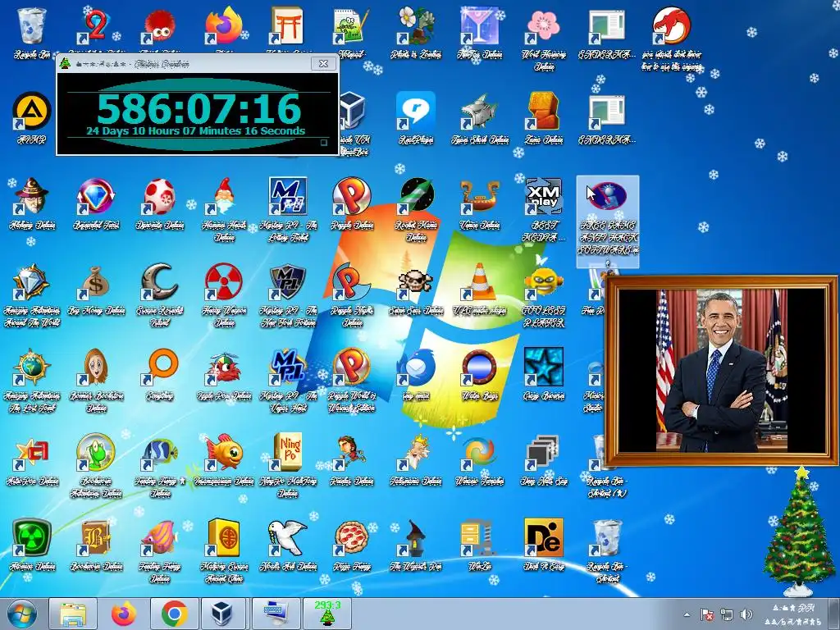
Task: Close the Christmas Countdown window
Action: [323, 63]
